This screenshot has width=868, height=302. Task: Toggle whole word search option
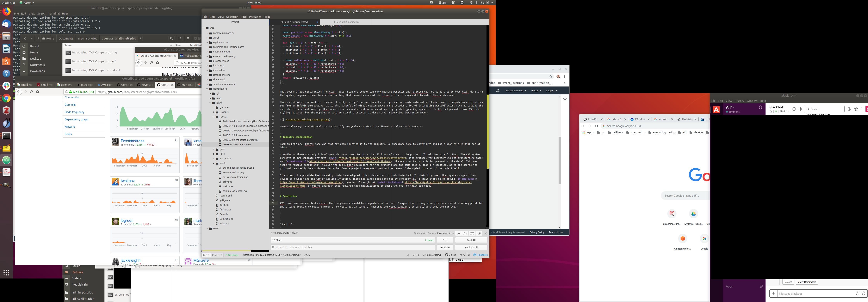point(479,233)
